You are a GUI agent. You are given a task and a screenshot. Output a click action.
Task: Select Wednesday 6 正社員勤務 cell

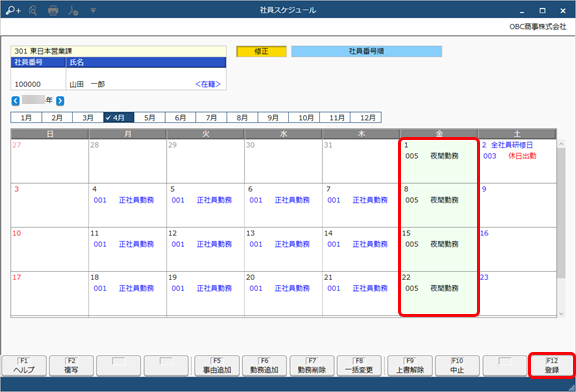click(x=283, y=205)
